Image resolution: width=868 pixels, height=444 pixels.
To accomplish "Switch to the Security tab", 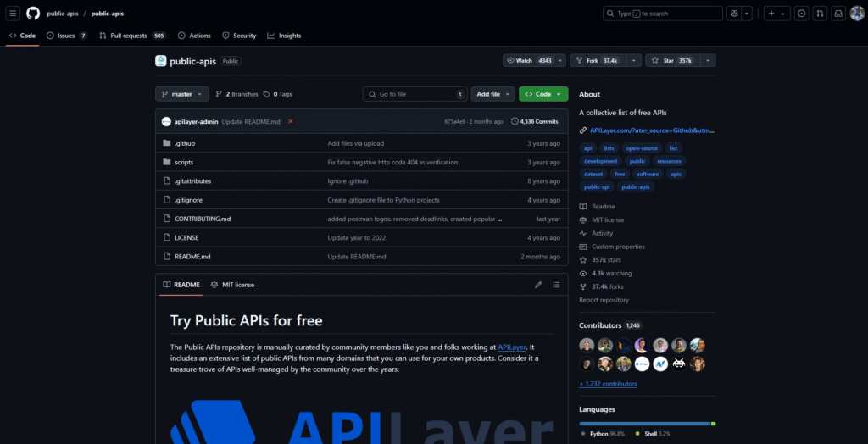I will [239, 36].
